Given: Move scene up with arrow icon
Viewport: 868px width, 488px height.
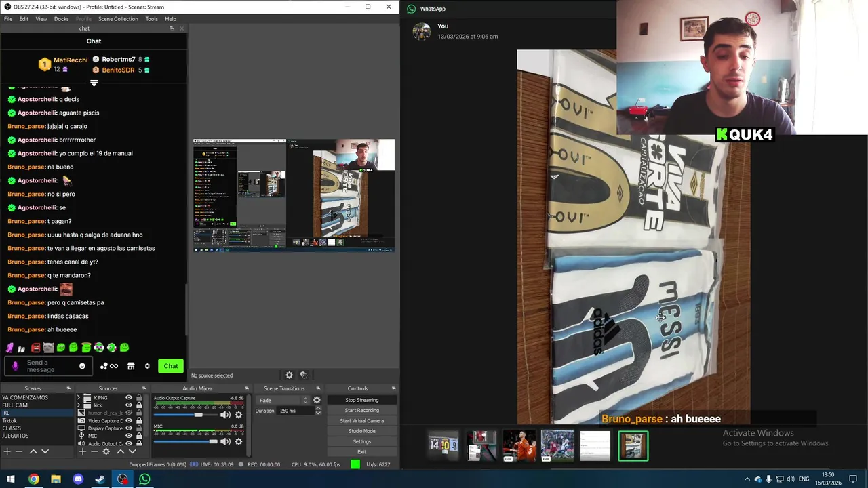Looking at the screenshot, I should click(x=33, y=451).
